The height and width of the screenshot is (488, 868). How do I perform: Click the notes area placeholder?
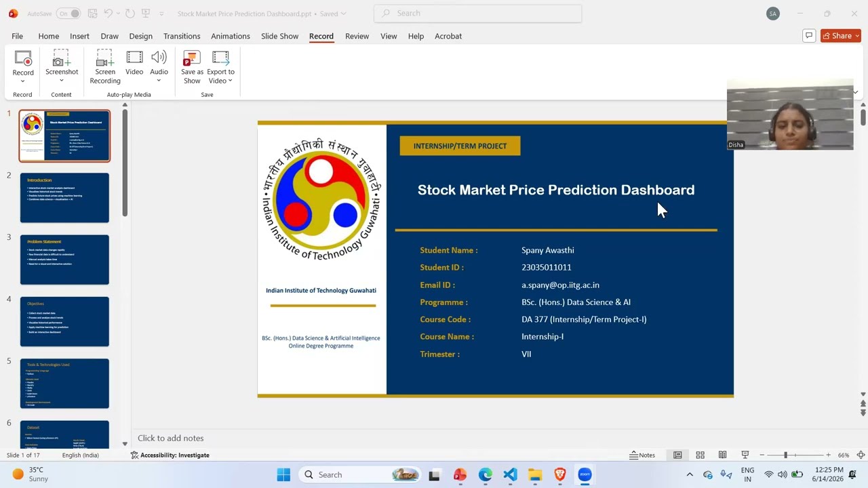170,439
